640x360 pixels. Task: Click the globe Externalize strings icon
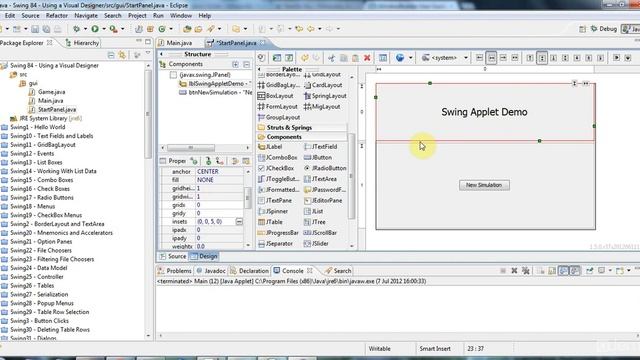point(400,58)
